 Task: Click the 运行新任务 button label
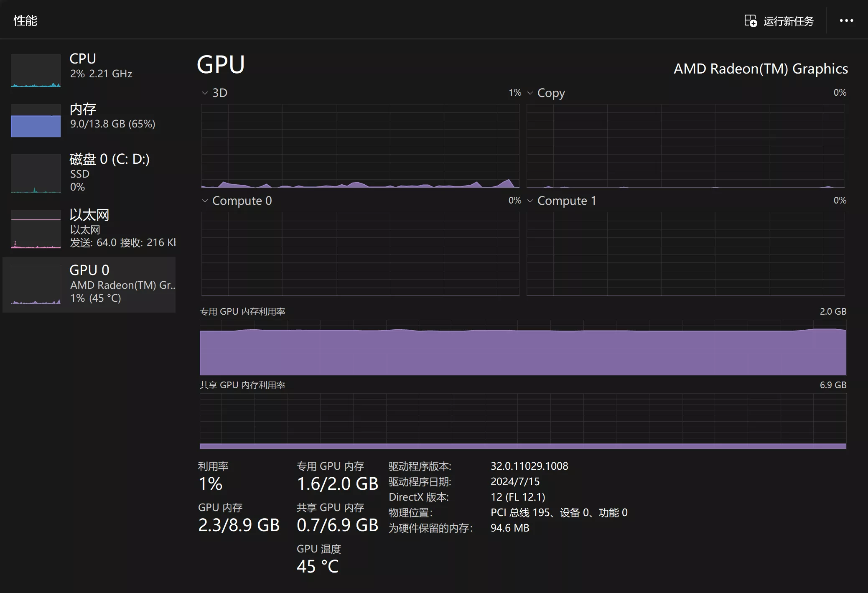[789, 21]
